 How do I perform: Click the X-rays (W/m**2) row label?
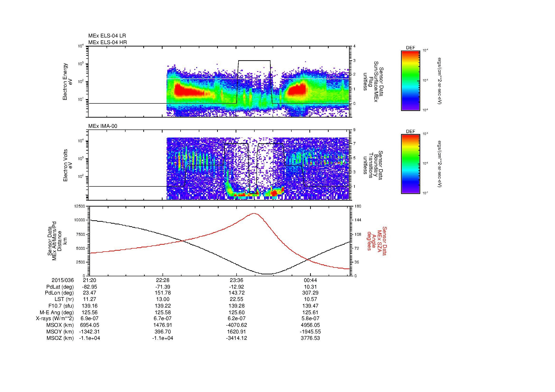point(55,318)
